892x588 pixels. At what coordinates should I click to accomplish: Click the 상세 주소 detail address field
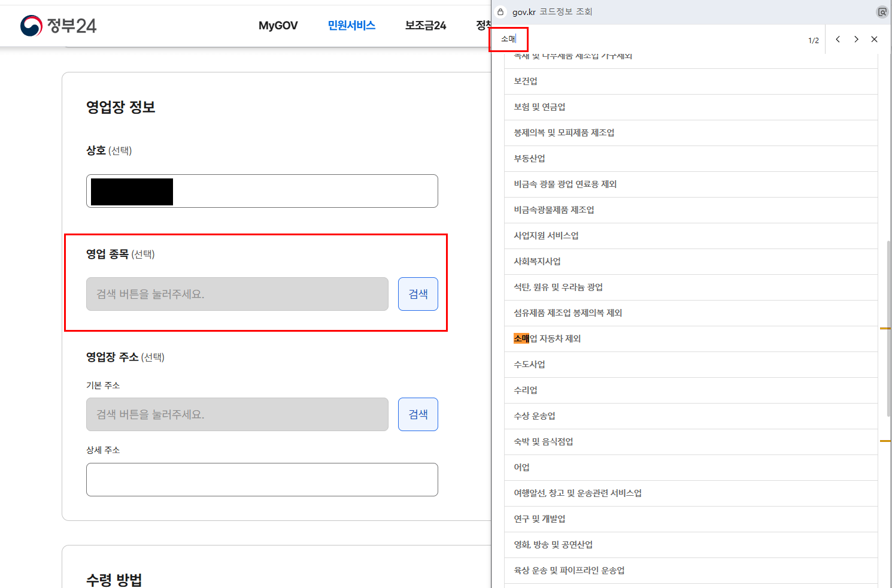[262, 479]
